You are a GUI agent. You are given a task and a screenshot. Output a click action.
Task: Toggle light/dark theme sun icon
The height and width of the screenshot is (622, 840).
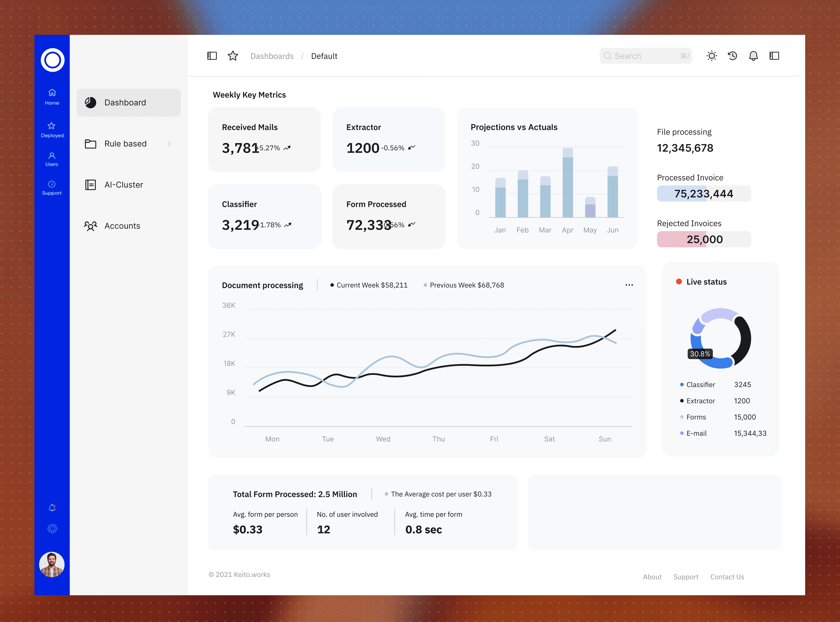[712, 56]
